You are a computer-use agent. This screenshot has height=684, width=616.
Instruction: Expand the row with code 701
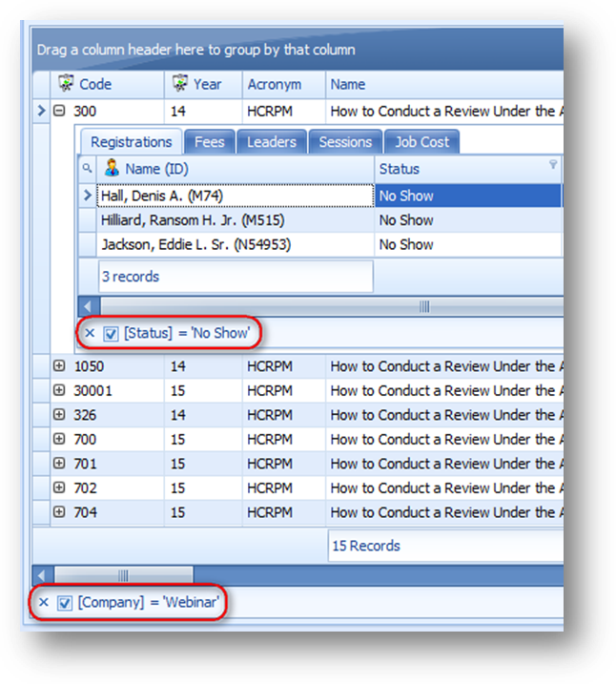pos(59,463)
